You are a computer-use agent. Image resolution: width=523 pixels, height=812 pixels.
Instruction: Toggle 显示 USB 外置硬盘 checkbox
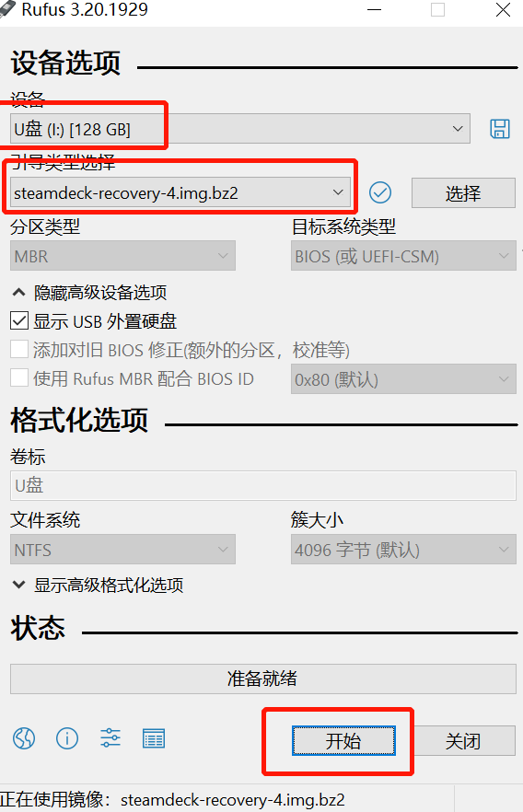pyautogui.click(x=19, y=321)
